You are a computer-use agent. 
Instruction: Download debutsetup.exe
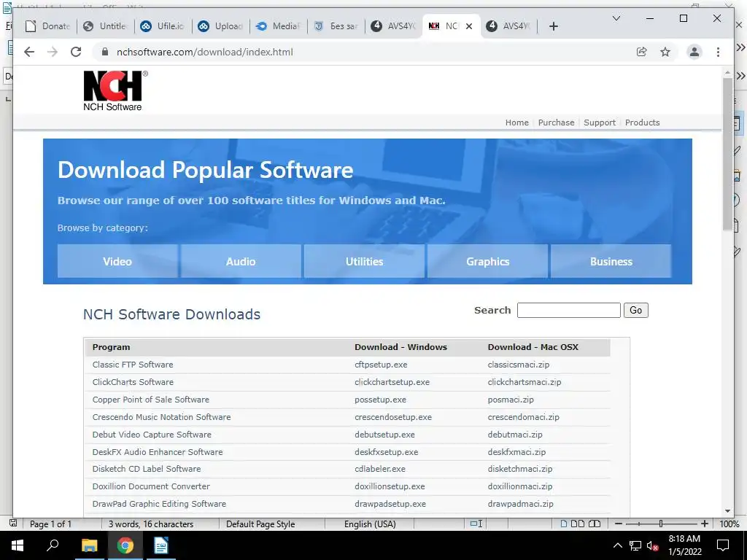(x=384, y=435)
